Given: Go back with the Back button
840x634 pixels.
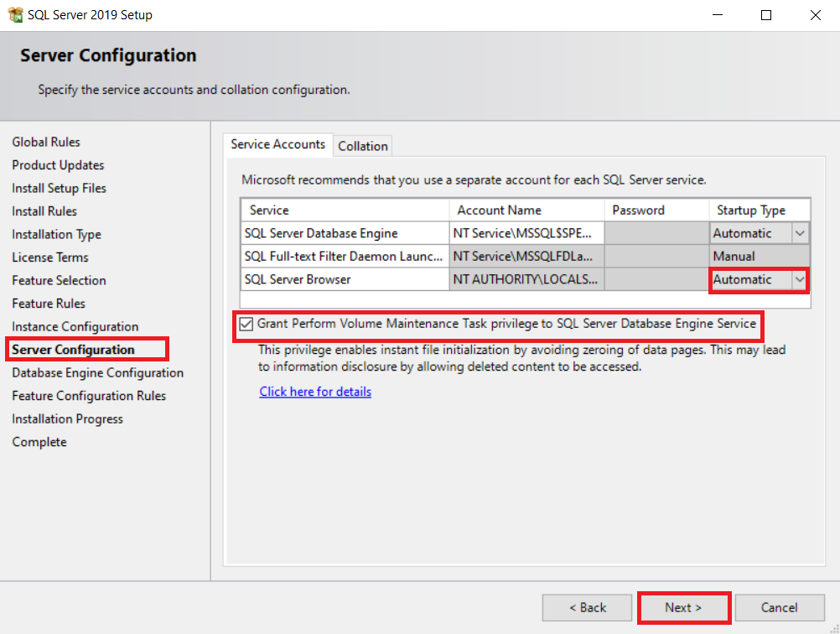Looking at the screenshot, I should point(587,608).
